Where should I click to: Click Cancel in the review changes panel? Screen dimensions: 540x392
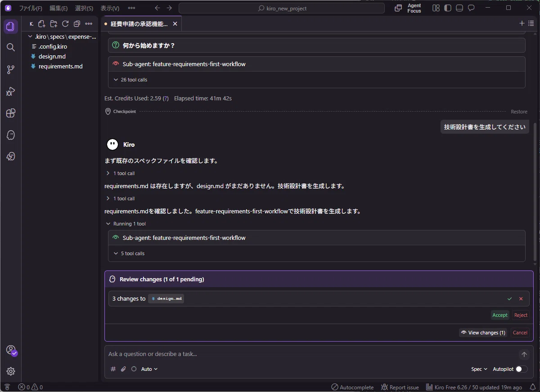(x=520, y=333)
